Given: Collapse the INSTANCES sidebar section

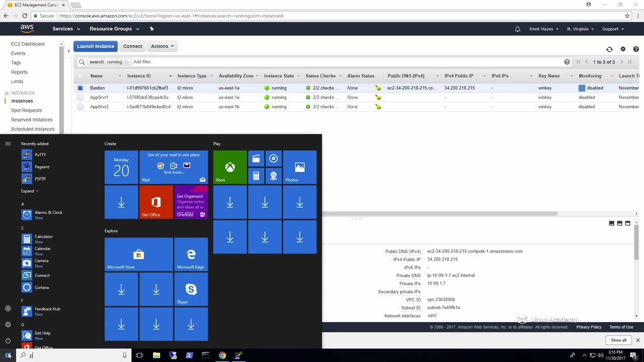Looking at the screenshot, I should 7,93.
